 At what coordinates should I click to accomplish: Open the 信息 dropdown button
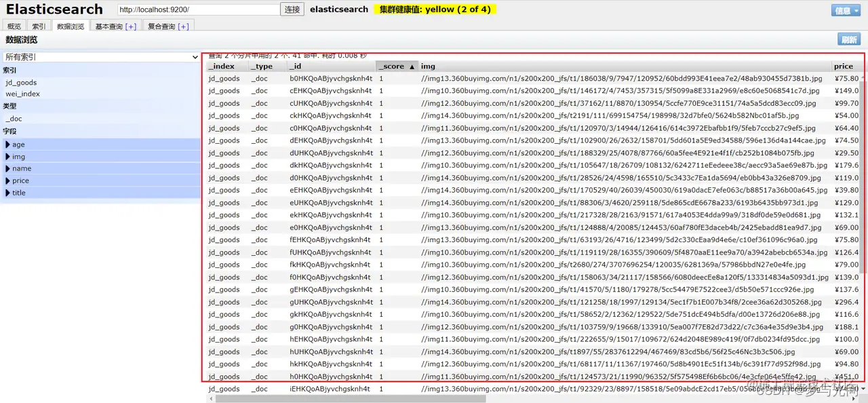846,10
